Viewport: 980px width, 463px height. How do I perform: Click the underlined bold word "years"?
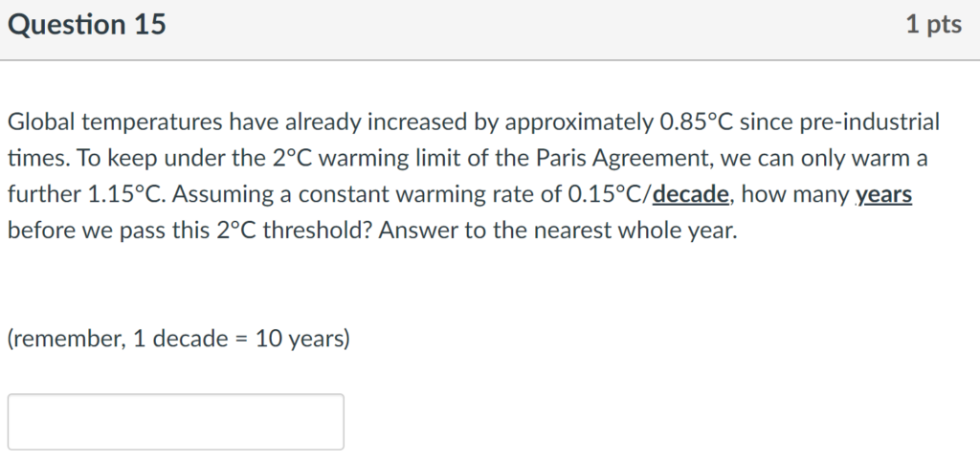tap(883, 195)
